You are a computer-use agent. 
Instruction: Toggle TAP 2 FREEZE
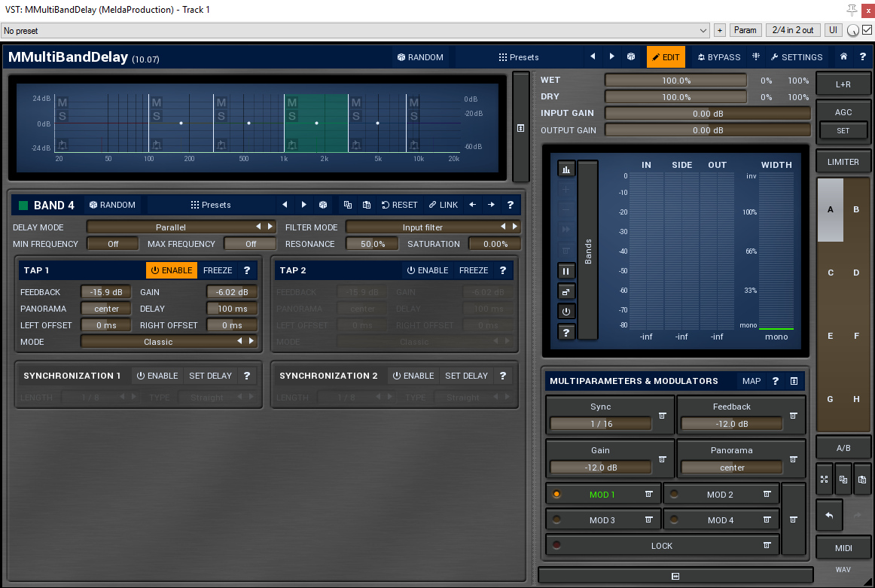[474, 270]
